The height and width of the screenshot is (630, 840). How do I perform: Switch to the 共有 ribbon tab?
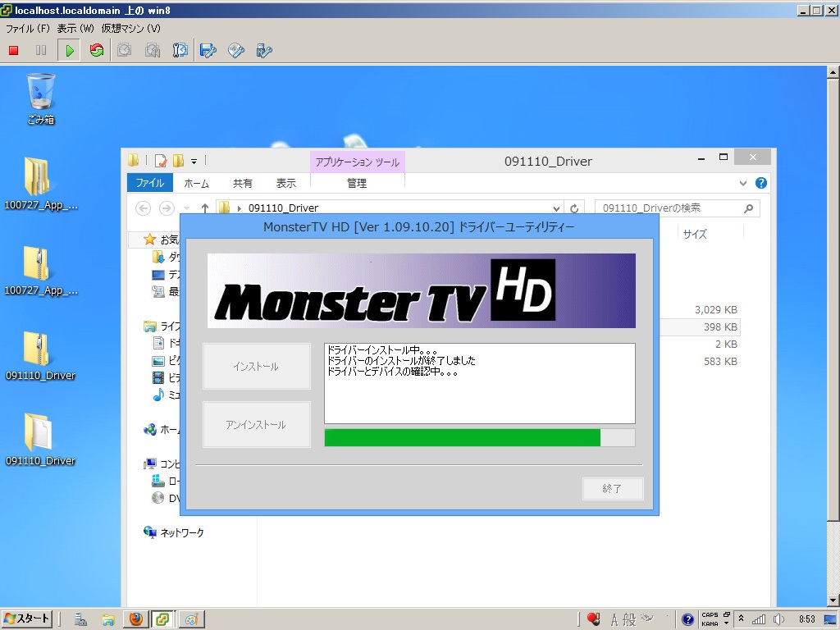[242, 183]
